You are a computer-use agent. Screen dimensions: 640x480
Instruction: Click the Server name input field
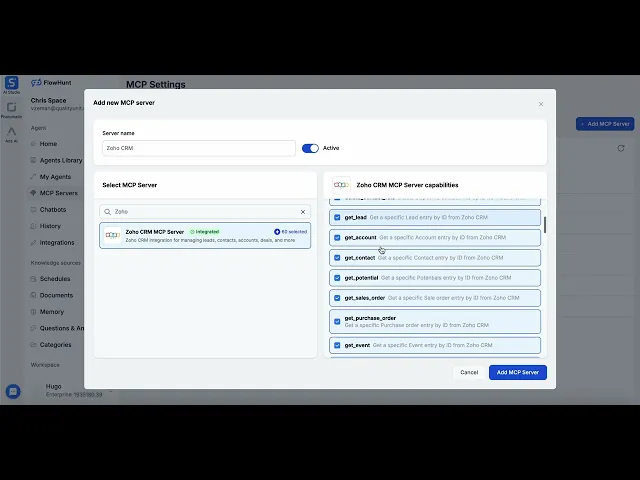pos(199,148)
